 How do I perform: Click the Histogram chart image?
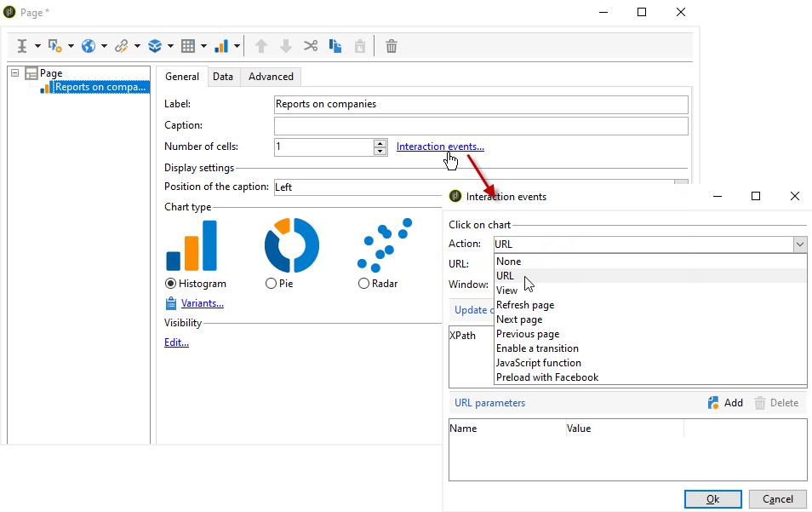pyautogui.click(x=192, y=245)
